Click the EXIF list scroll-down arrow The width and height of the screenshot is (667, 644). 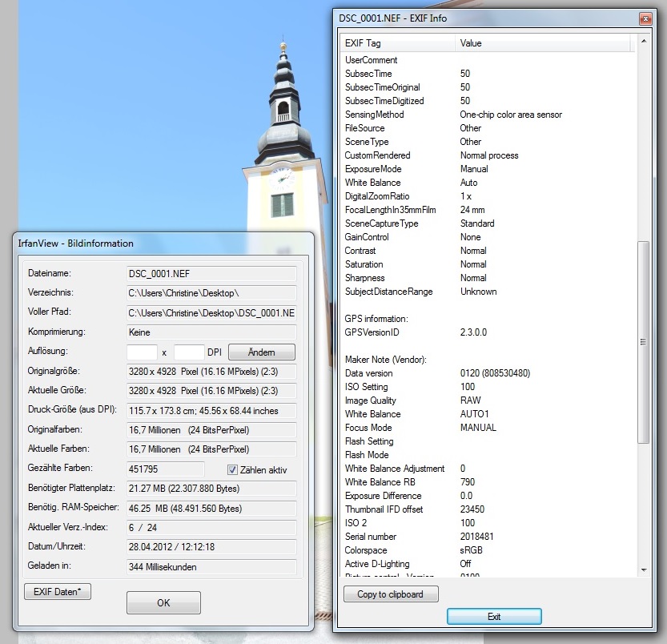(x=643, y=570)
